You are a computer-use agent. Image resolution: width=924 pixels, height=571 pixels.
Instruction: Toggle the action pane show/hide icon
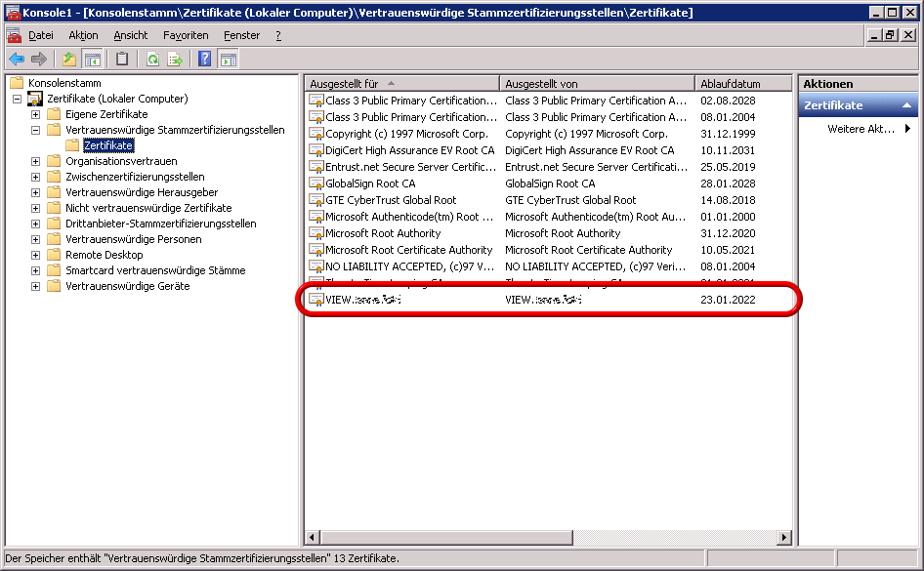pyautogui.click(x=228, y=60)
